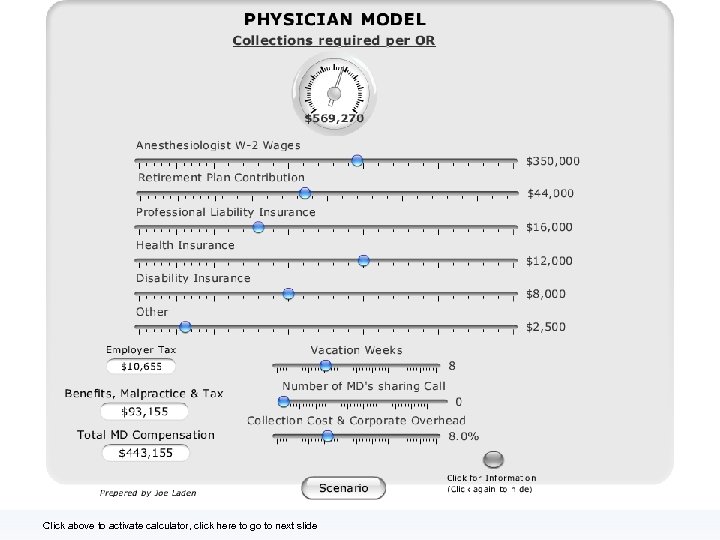
Task: Click the $569,270 collections readout
Action: pos(334,118)
